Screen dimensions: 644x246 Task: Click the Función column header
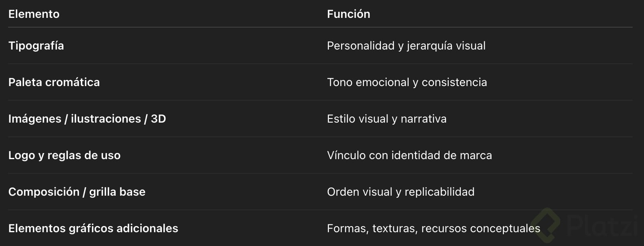click(348, 14)
